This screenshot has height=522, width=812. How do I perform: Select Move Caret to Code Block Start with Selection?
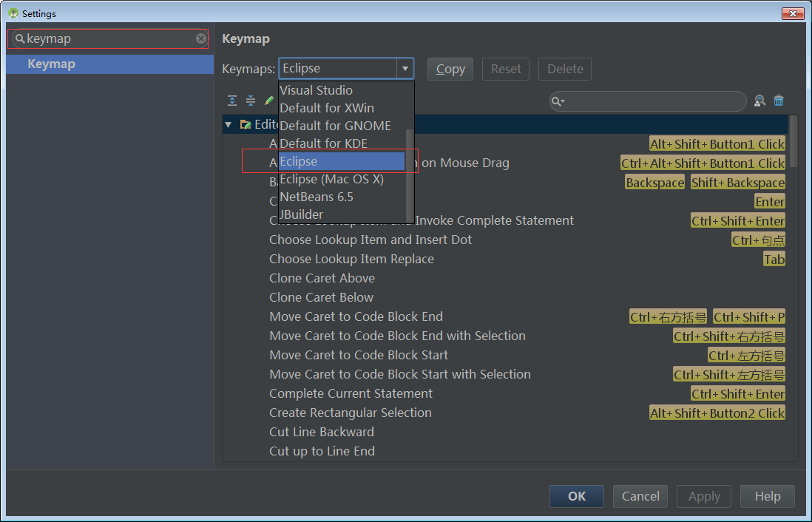click(400, 374)
